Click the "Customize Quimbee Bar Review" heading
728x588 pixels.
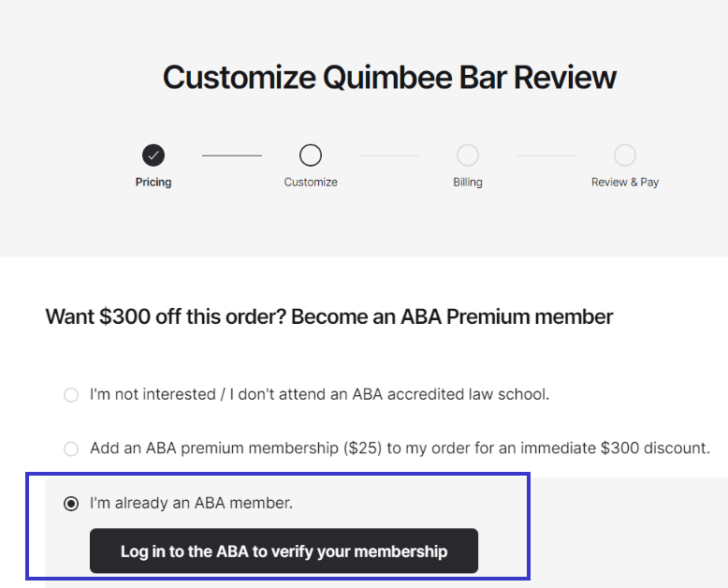389,77
